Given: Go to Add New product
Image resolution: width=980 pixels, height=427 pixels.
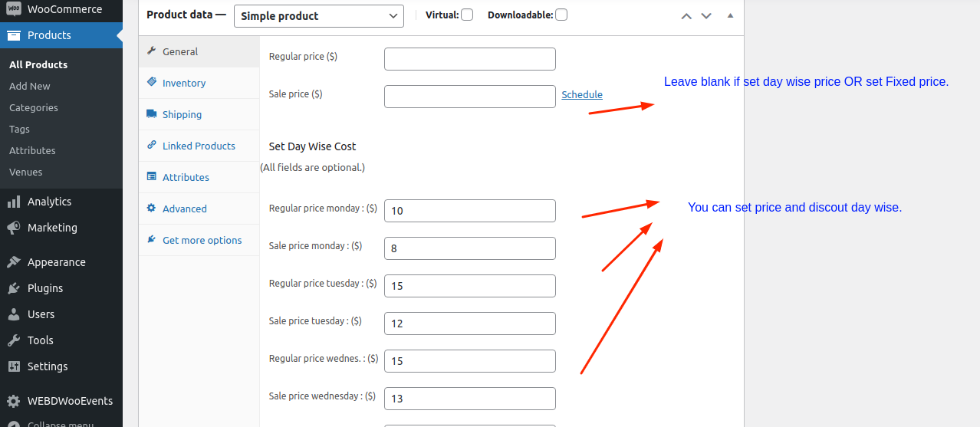Looking at the screenshot, I should click(30, 87).
